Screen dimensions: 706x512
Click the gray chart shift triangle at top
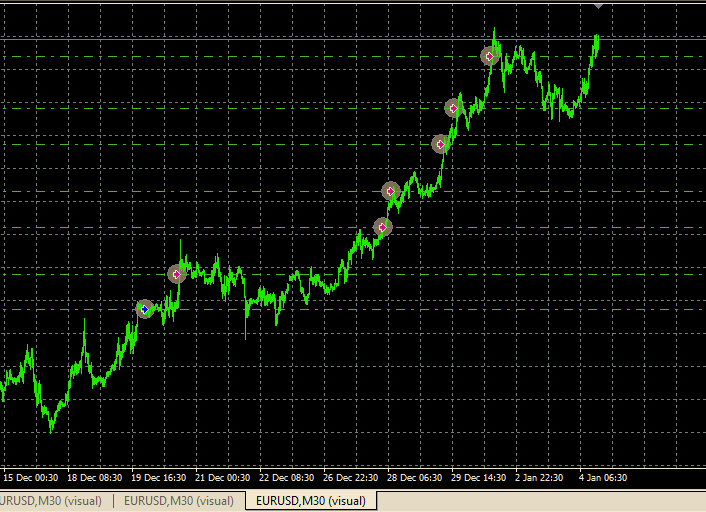pos(598,6)
